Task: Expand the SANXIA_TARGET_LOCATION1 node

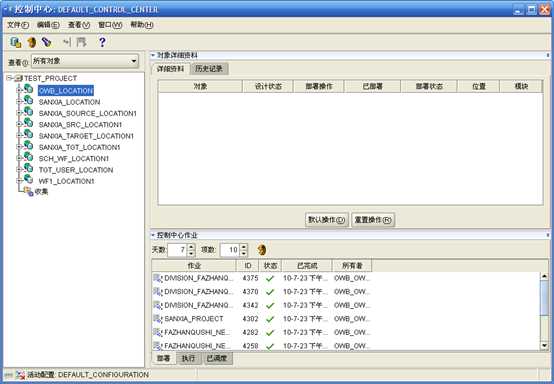Action: [x=19, y=136]
